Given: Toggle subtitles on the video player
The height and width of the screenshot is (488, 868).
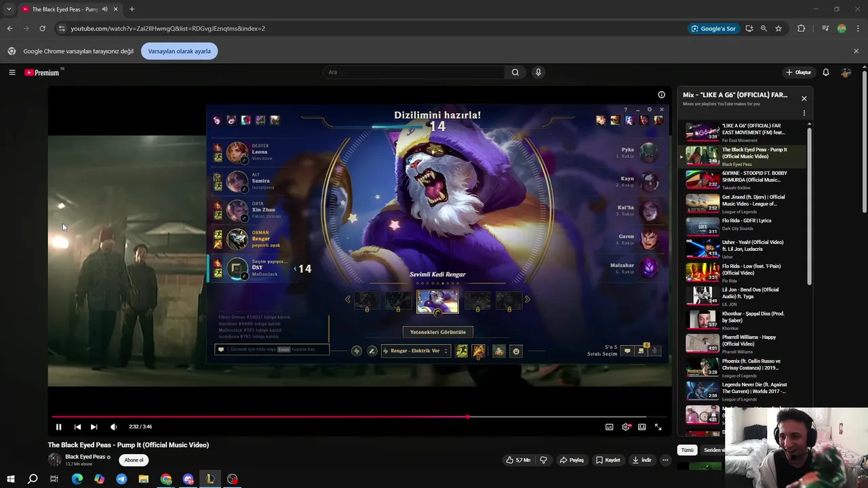Looking at the screenshot, I should click(x=609, y=427).
